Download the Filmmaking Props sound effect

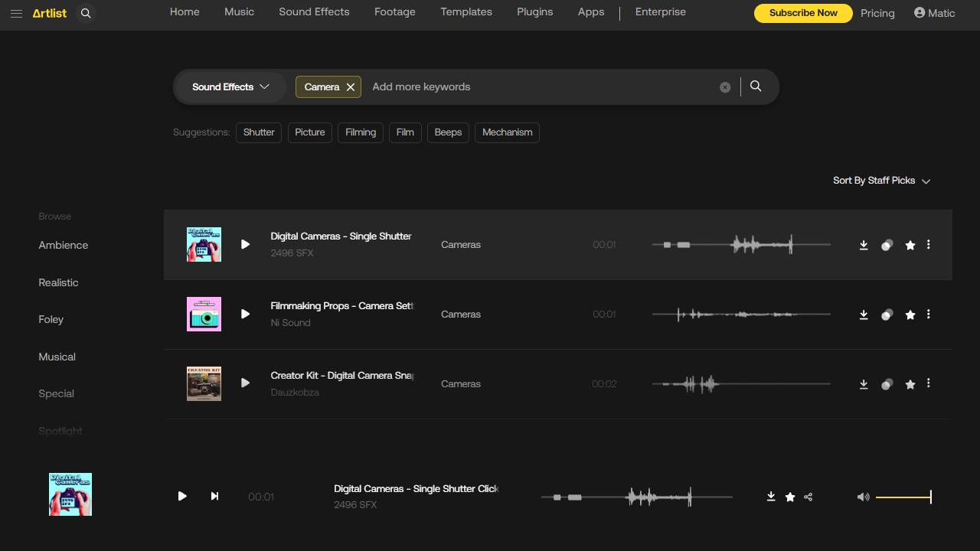864,315
